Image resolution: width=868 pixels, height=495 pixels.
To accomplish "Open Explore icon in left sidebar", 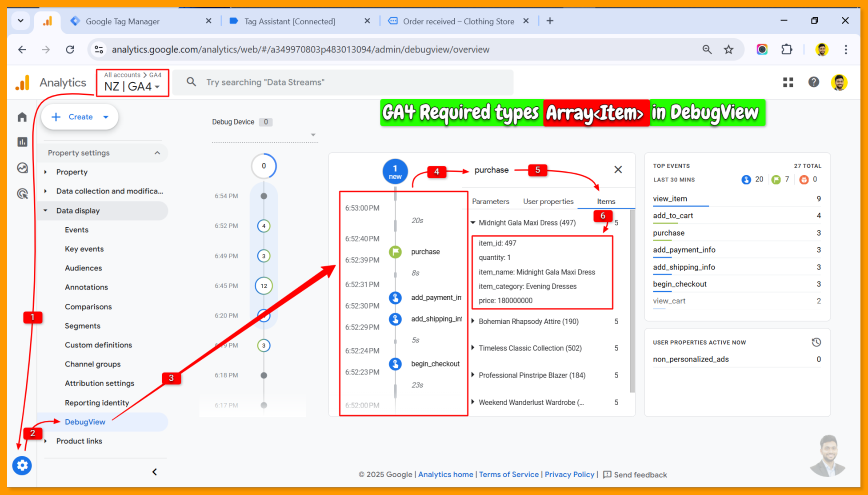I will coord(22,168).
